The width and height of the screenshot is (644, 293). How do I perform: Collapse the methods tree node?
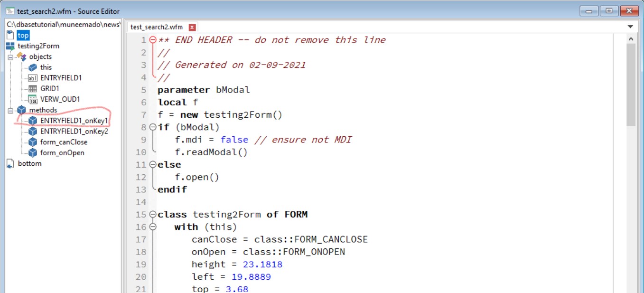tap(10, 110)
